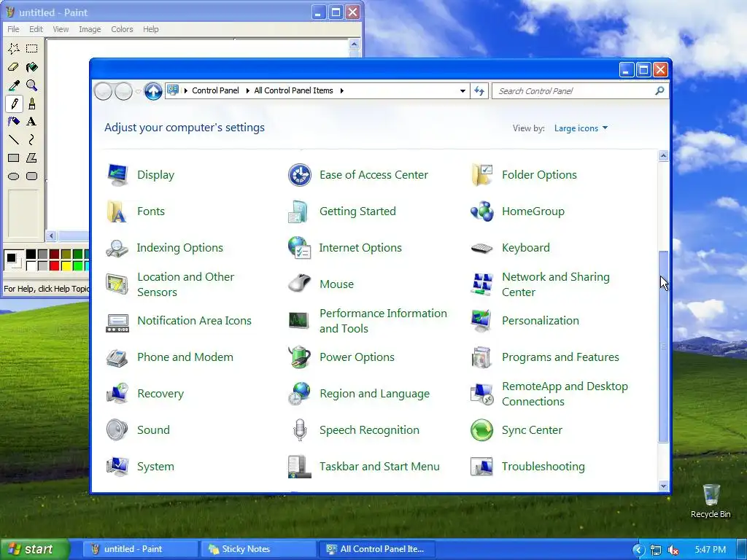The width and height of the screenshot is (747, 560).
Task: Open Region and Language globe icon
Action: pos(300,394)
